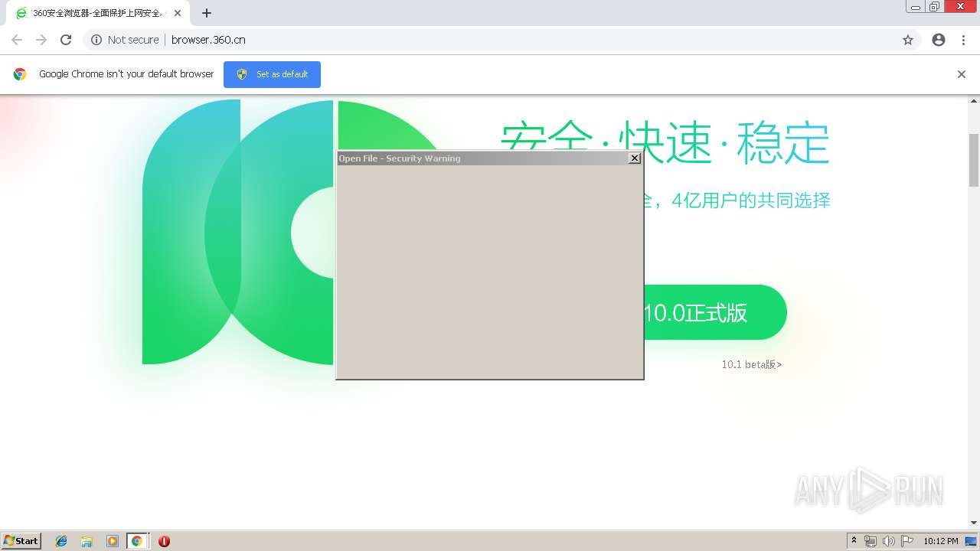Open the Chrome three-dot menu
The width and height of the screenshot is (980, 551).
click(963, 40)
